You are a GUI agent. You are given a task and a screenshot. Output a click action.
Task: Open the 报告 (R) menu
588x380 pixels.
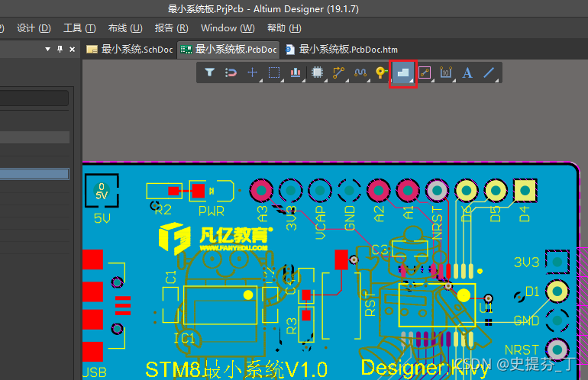click(x=171, y=28)
